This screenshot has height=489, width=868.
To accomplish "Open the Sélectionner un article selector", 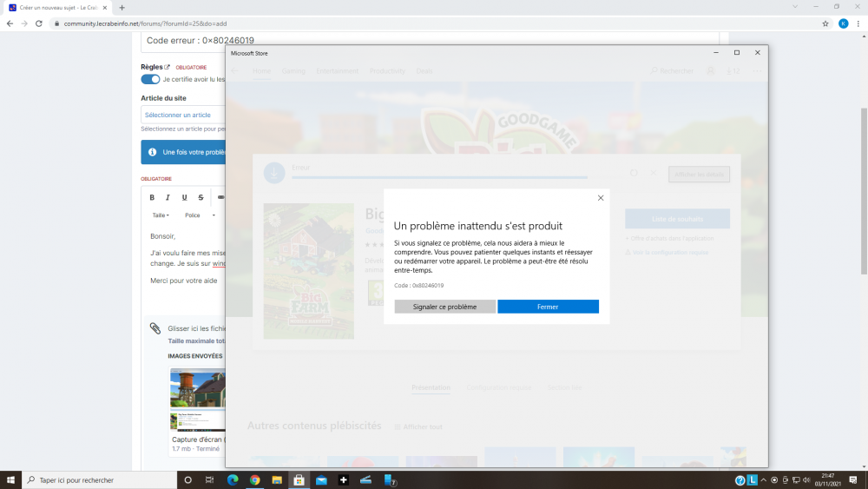I will [183, 115].
